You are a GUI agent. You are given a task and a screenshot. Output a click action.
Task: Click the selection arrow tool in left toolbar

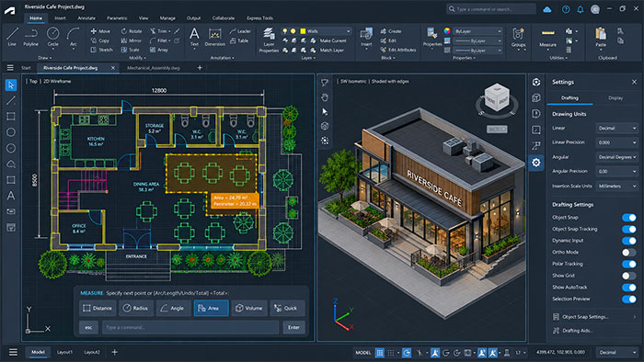[11, 85]
